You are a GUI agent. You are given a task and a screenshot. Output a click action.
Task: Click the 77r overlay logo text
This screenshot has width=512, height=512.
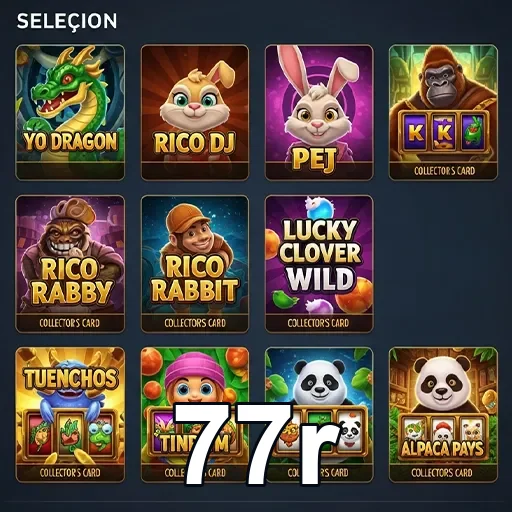tap(257, 443)
